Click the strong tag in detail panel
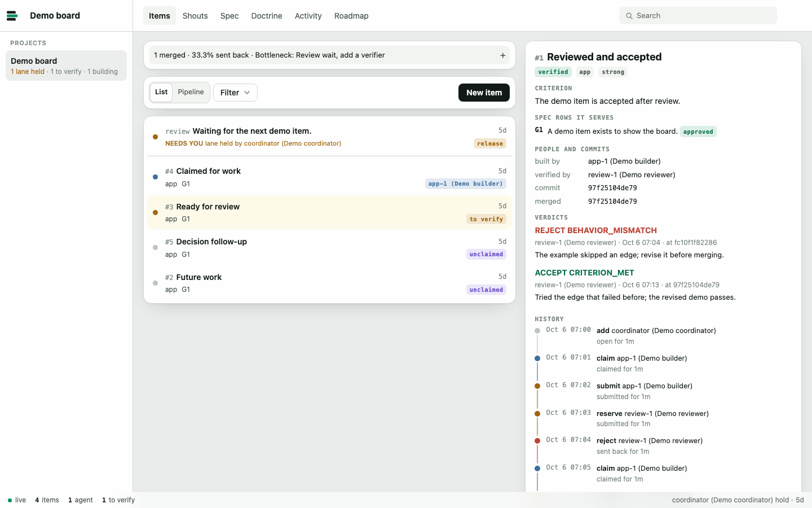The image size is (812, 508). coord(613,72)
